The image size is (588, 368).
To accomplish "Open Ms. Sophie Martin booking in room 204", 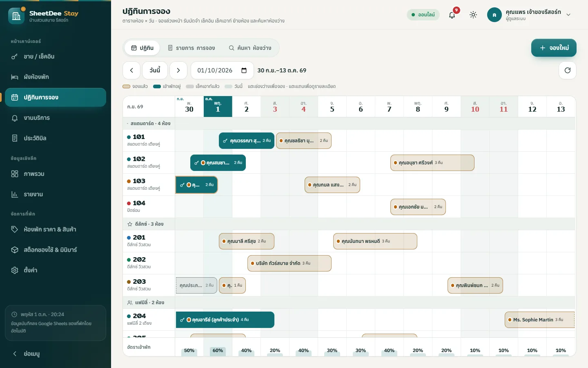I will click(x=539, y=320).
